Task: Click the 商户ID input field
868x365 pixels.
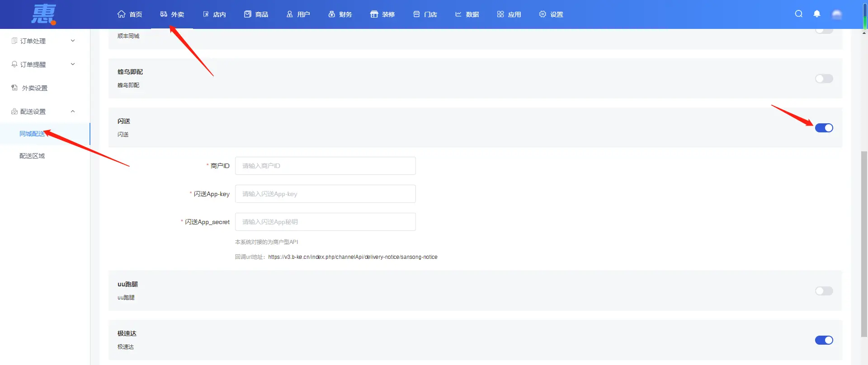Action: coord(325,166)
